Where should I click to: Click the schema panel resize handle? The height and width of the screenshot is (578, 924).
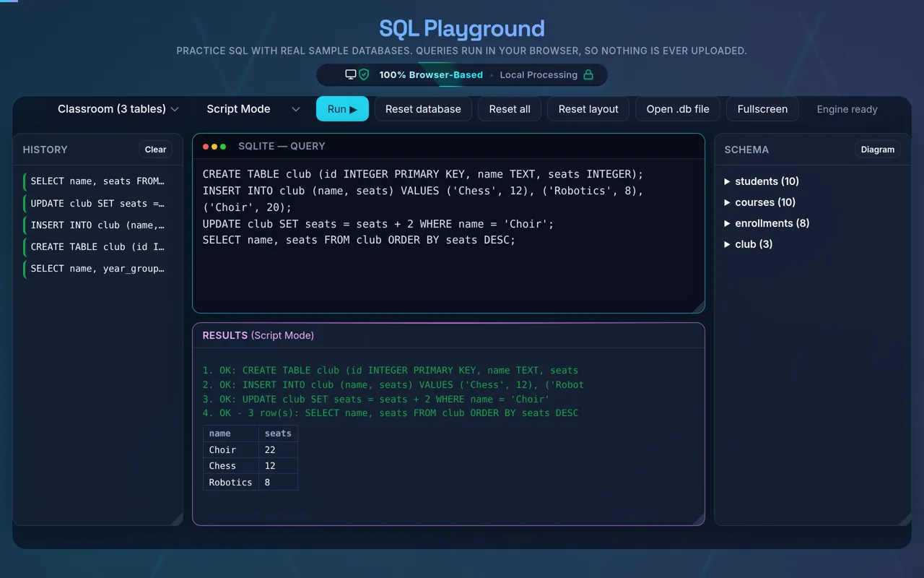(x=905, y=519)
